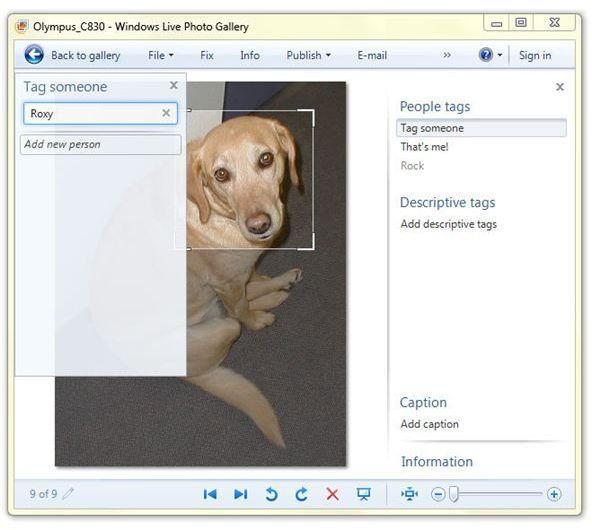
Task: Open the Fix menu item
Action: click(207, 55)
